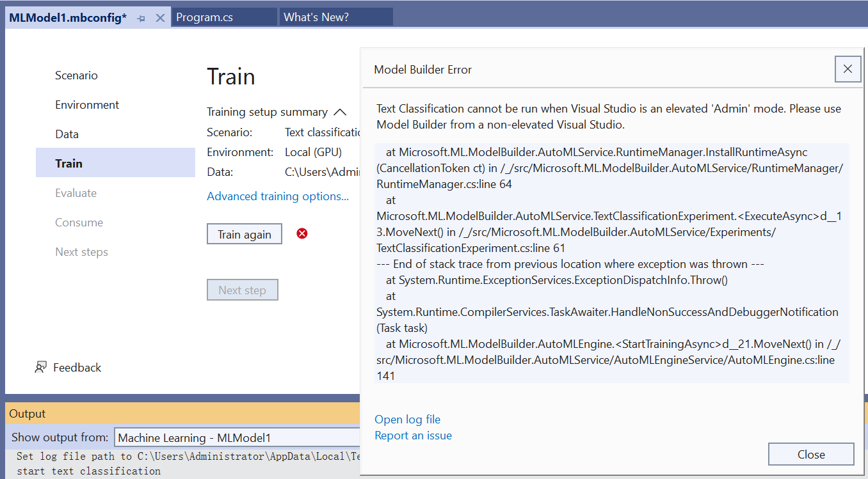Image resolution: width=868 pixels, height=479 pixels.
Task: Open Advanced training options
Action: (278, 196)
